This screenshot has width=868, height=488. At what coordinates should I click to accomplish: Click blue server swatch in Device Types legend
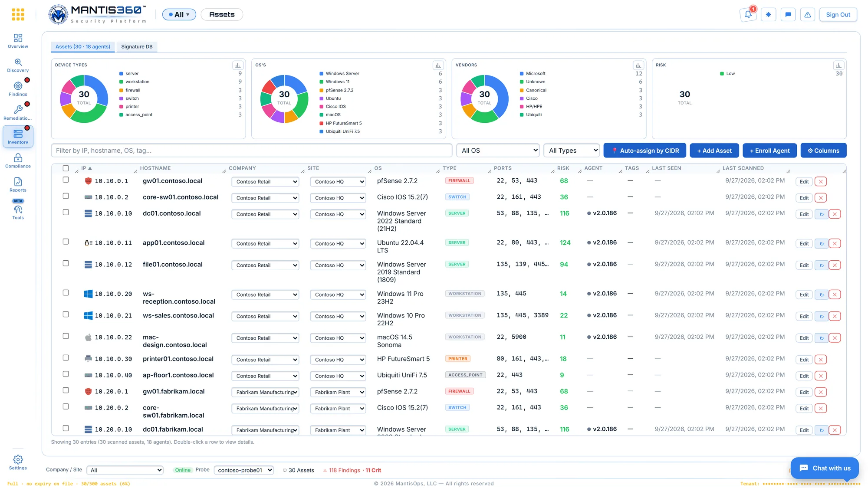coord(122,74)
